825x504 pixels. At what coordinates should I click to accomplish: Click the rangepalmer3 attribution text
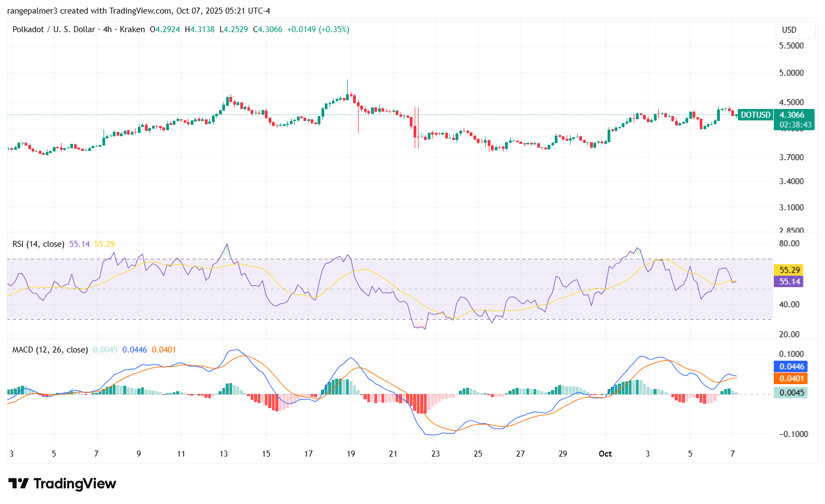32,11
